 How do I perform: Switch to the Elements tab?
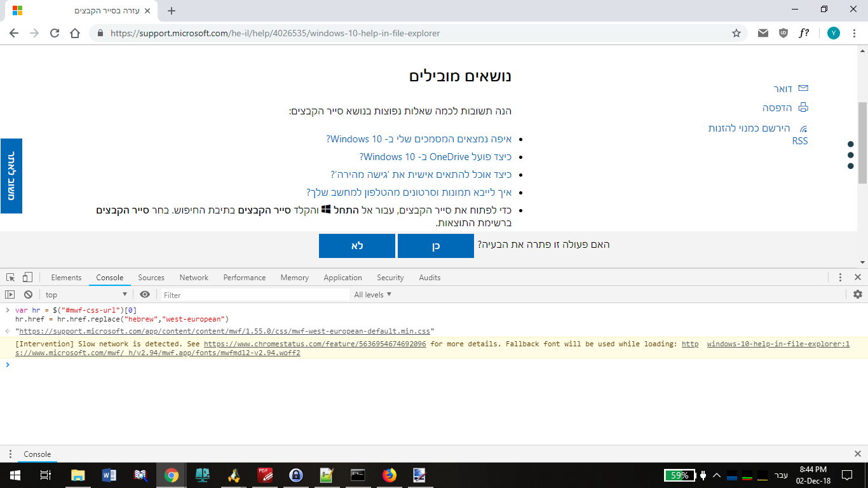(x=67, y=278)
